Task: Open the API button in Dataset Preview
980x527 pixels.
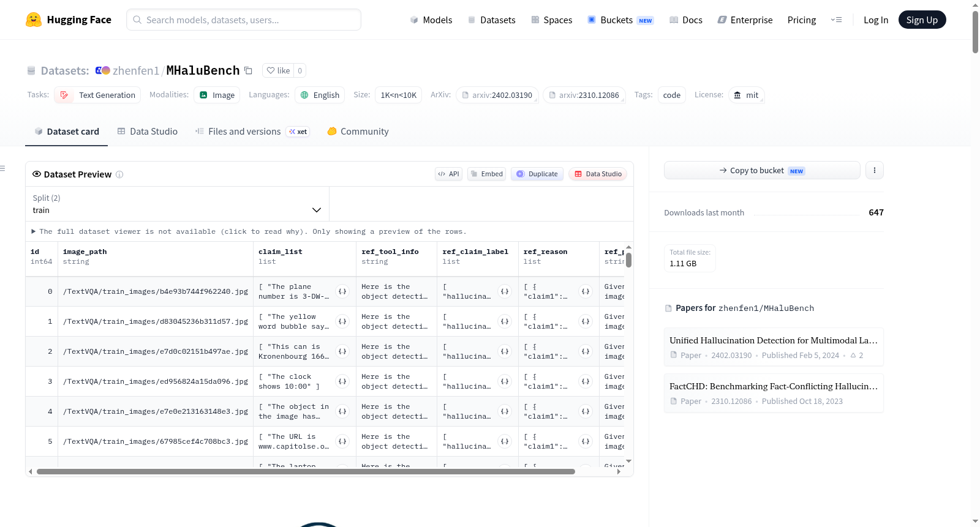Action: coord(448,174)
